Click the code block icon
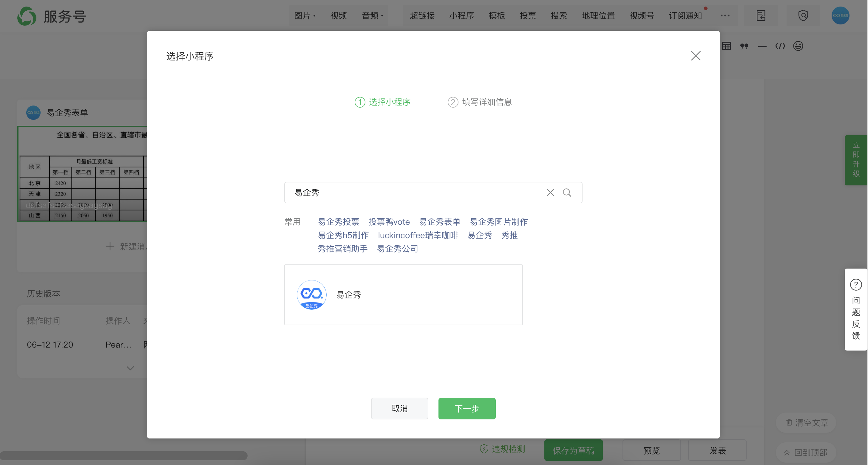This screenshot has height=465, width=868. [x=780, y=46]
